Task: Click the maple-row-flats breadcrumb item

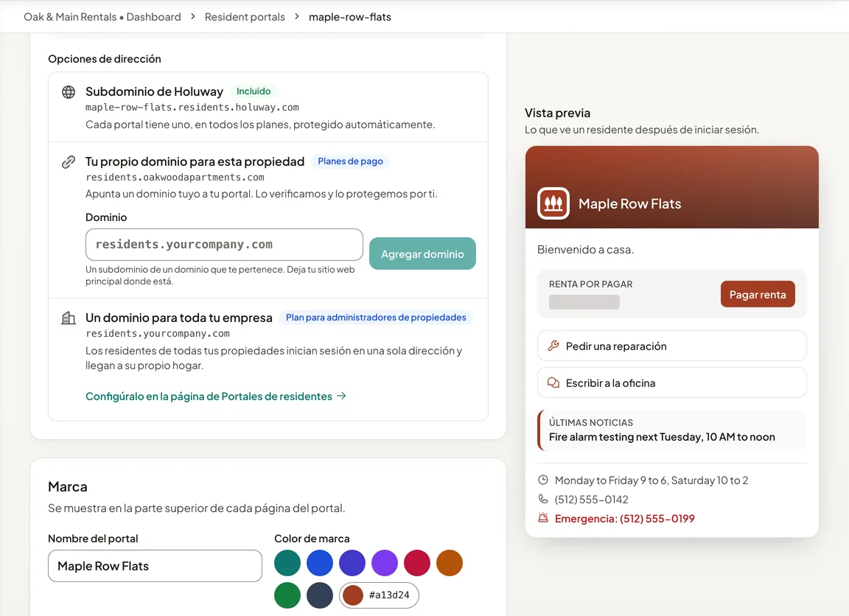Action: pos(350,17)
